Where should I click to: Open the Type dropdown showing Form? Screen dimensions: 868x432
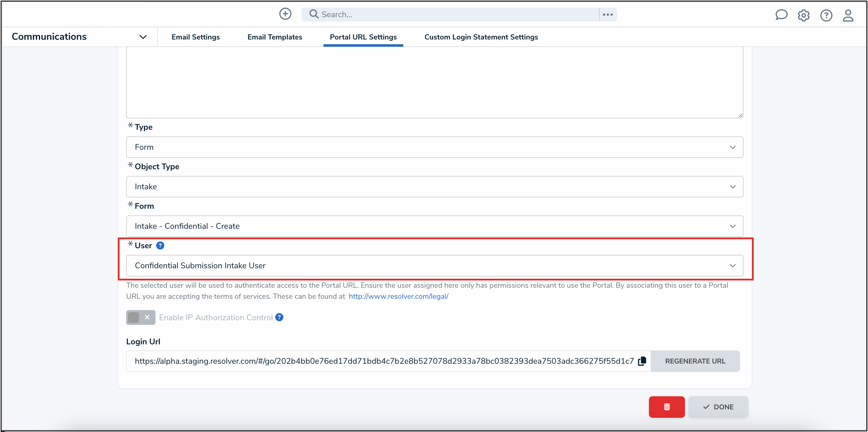[434, 147]
